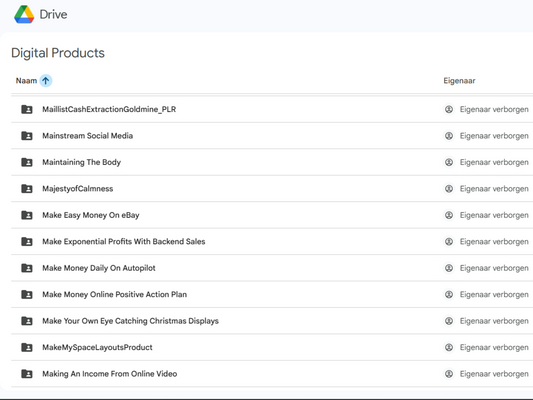The image size is (533, 400).
Task: Click the owner avatar icon in the MaillistCashExtractionGoldmine_PLR row
Action: (449, 109)
